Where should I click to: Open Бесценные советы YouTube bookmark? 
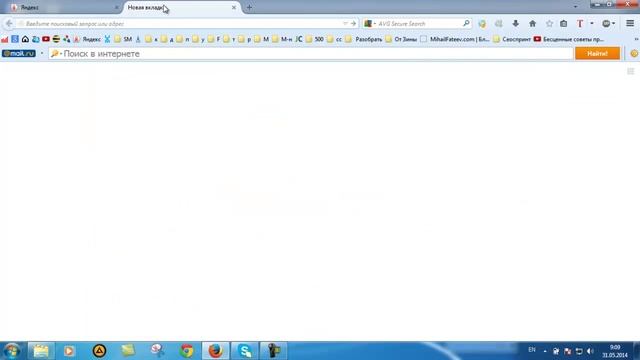tap(569, 39)
